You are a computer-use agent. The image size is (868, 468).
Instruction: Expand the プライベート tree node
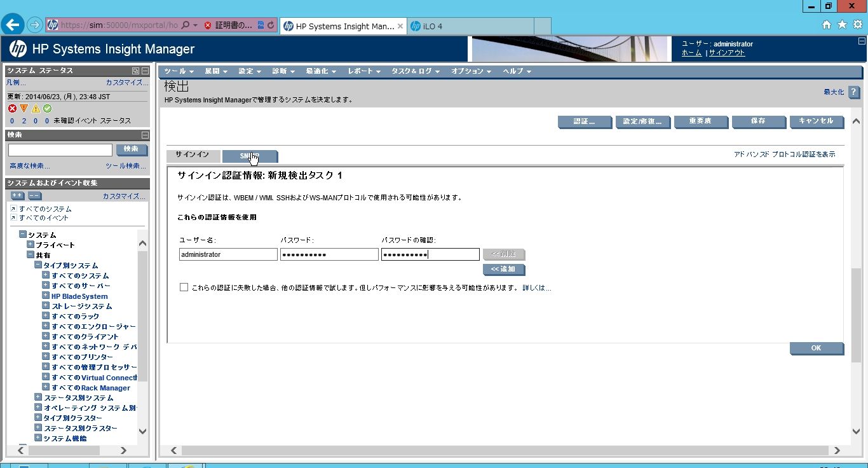tap(31, 245)
